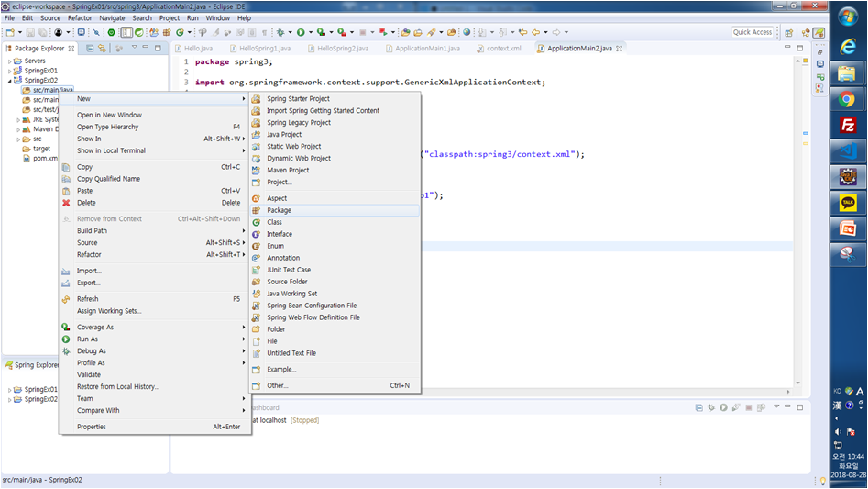Click the Debug bug toolbar icon

tap(280, 32)
